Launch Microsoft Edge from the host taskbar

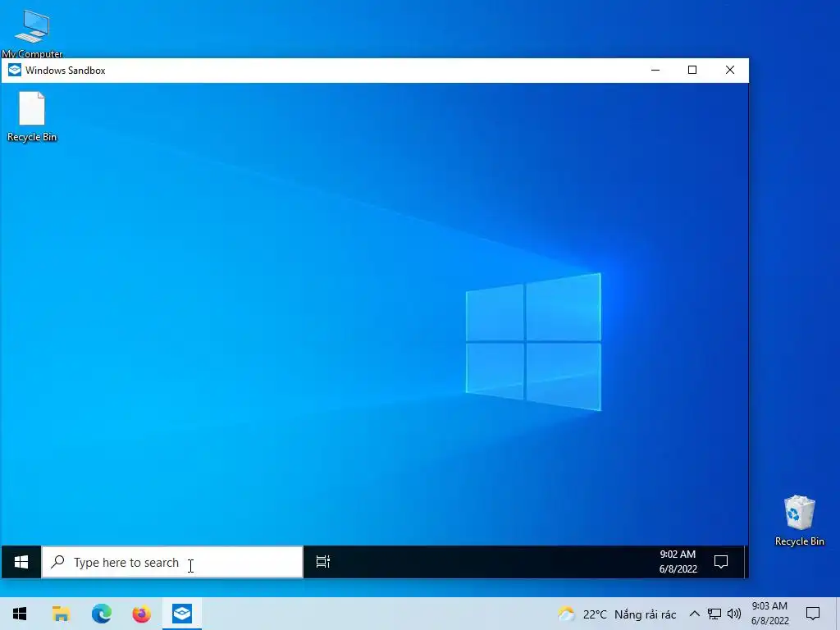tap(101, 614)
